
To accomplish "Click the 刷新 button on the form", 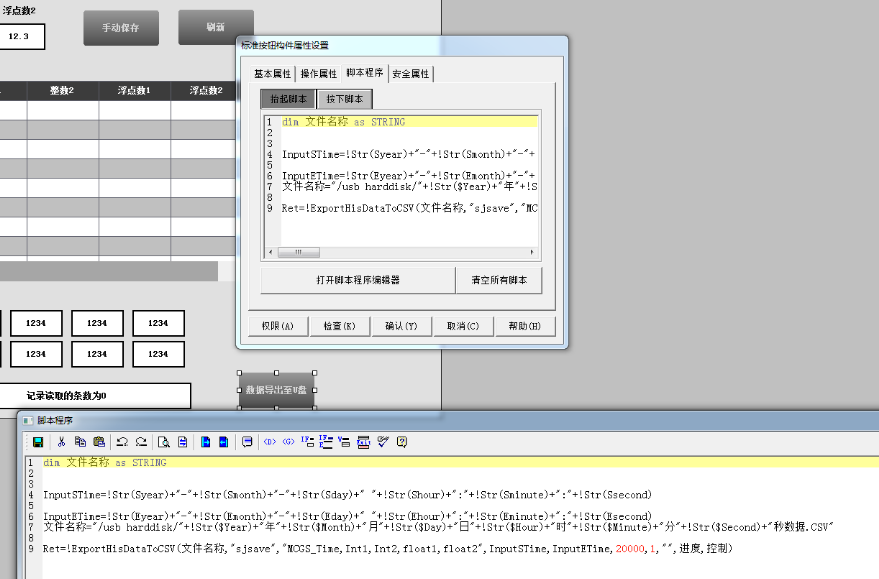I will coord(216,27).
